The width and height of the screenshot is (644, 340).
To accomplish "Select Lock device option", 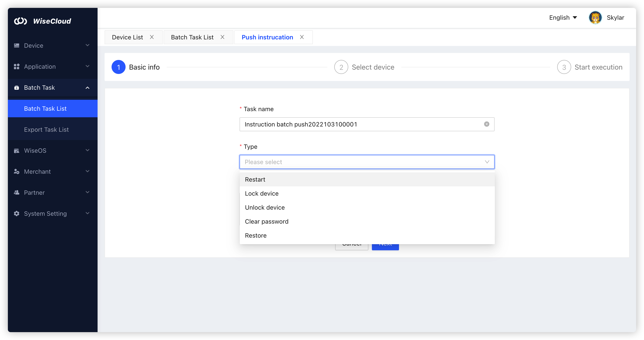I will pos(261,193).
